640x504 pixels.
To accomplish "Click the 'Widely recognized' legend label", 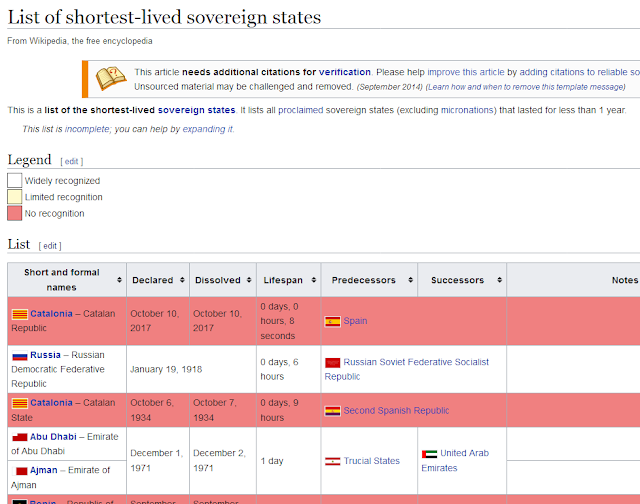I will pyautogui.click(x=62, y=181).
